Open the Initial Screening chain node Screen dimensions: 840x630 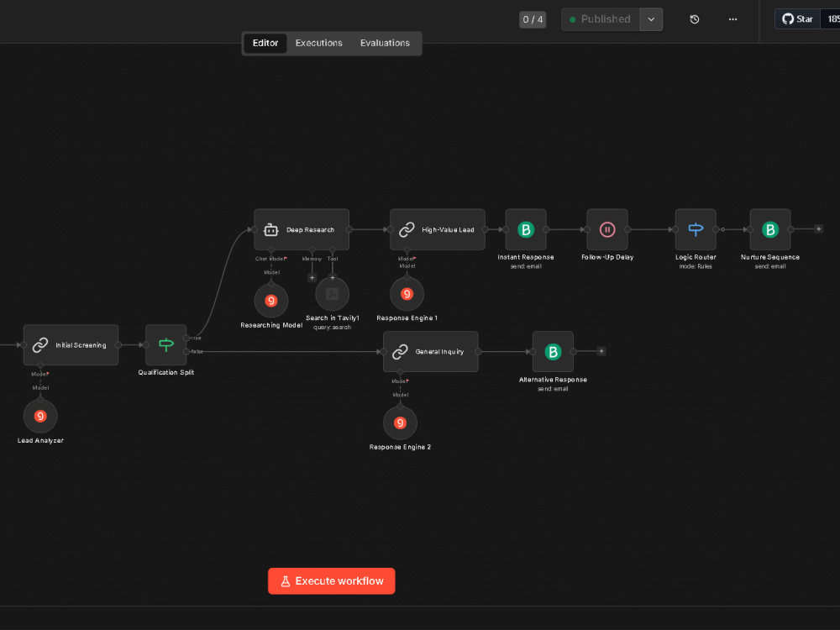click(x=71, y=345)
